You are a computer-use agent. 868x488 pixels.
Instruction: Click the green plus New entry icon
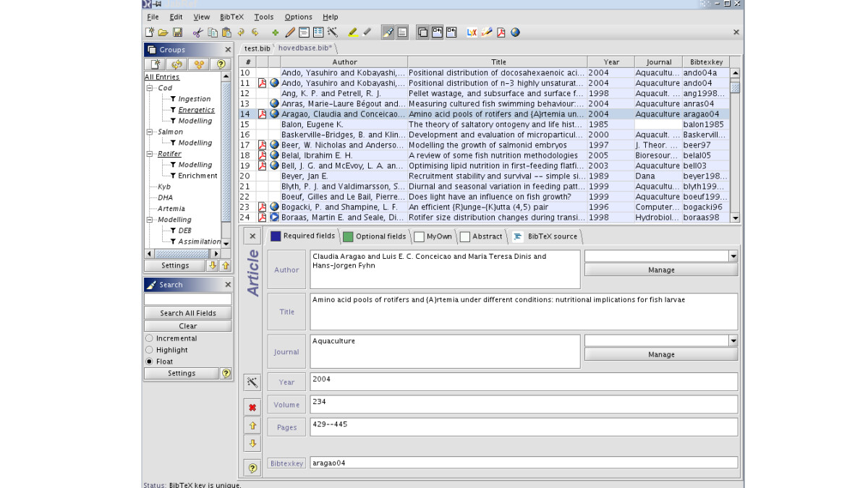click(275, 33)
